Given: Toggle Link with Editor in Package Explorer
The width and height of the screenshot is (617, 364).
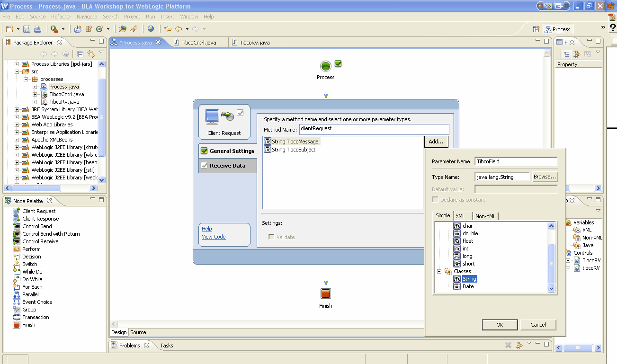Looking at the screenshot, I should point(91,53).
